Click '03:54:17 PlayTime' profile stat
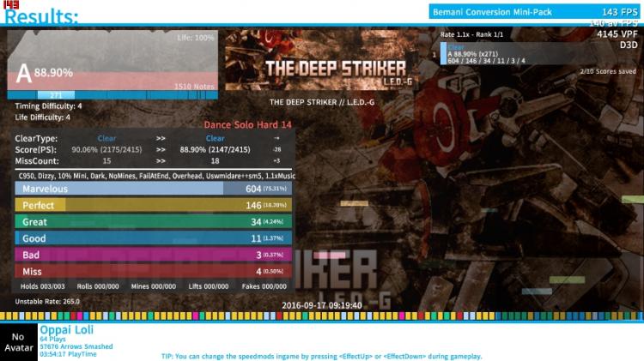The height and width of the screenshot is (361, 644). (68, 353)
